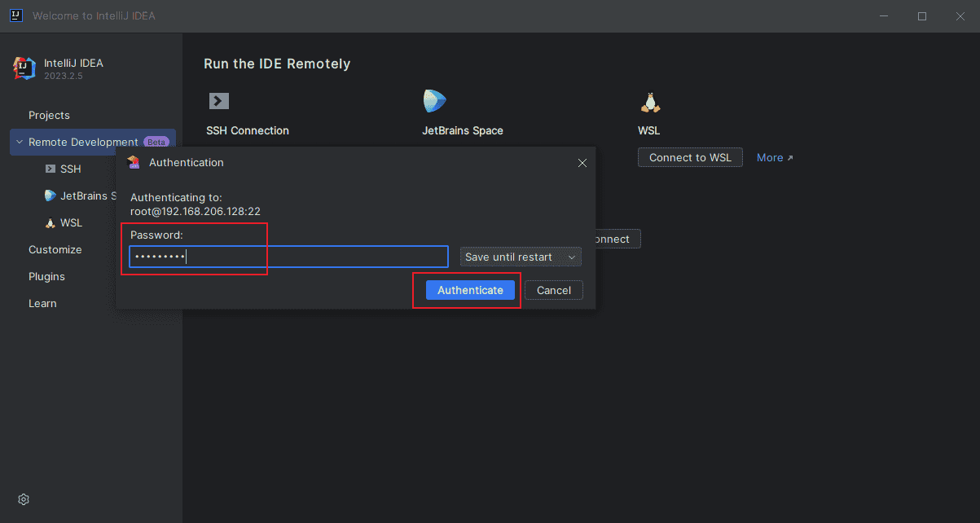This screenshot has height=523, width=980.
Task: Cancel the authentication dialog
Action: click(554, 290)
